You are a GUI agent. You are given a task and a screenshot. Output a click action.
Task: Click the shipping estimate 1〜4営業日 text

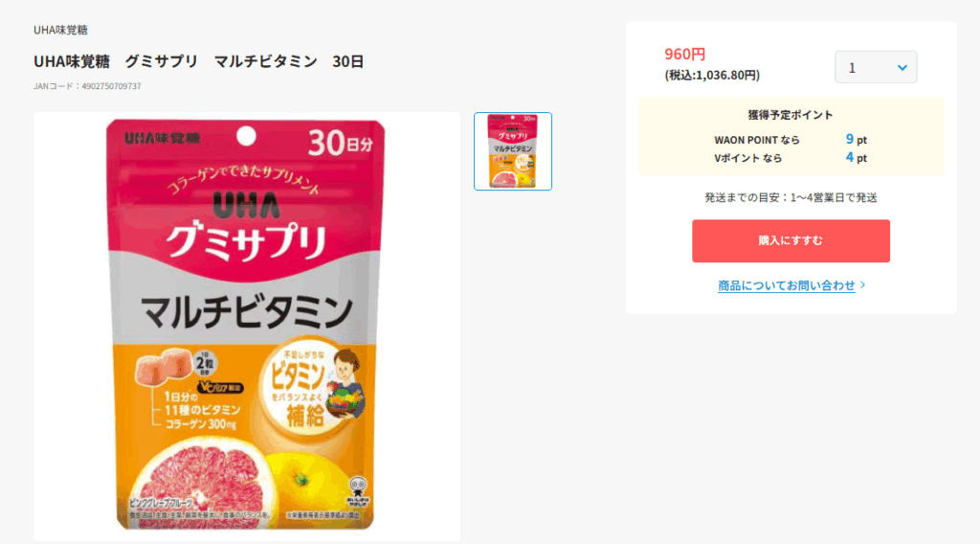click(x=791, y=197)
